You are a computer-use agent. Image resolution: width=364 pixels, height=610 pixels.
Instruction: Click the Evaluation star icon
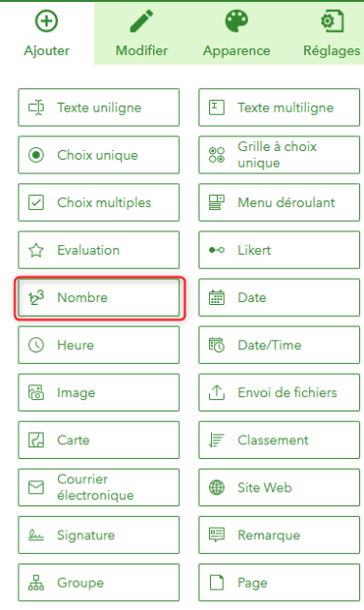(36, 250)
